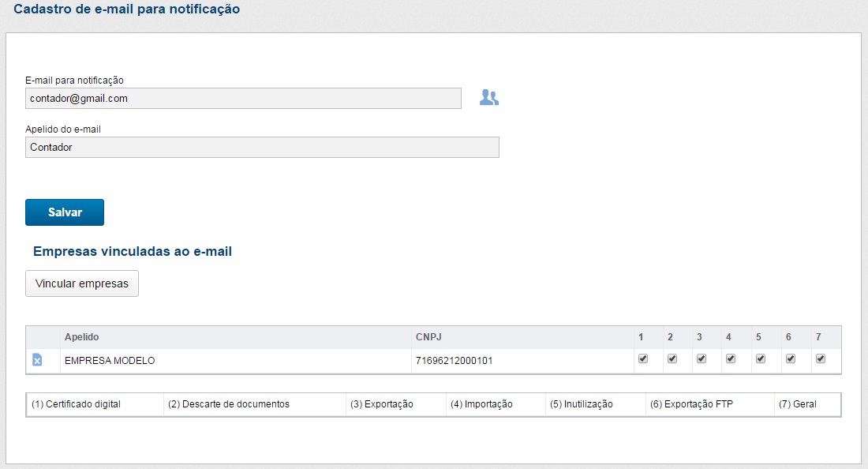Toggle column 2 Descarte de documentos checkbox

pos(672,358)
